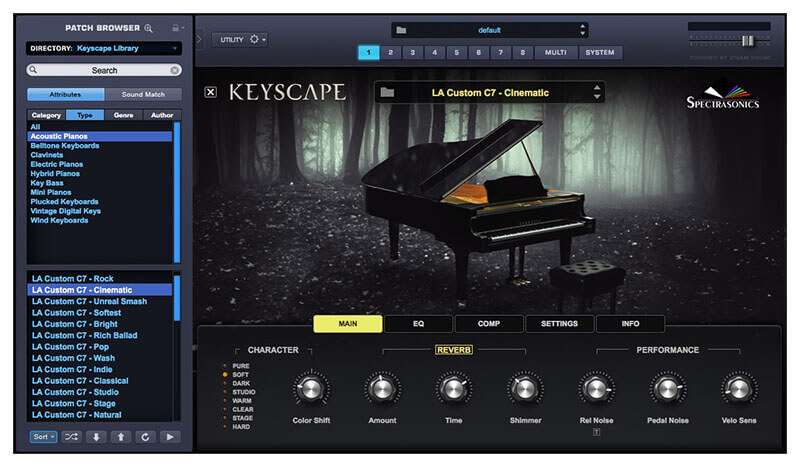800x467 pixels.
Task: Click the search magnifier icon
Action: pyautogui.click(x=33, y=69)
